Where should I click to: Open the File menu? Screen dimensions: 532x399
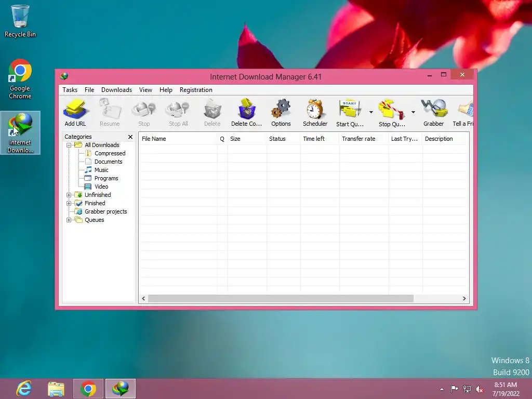coord(89,89)
